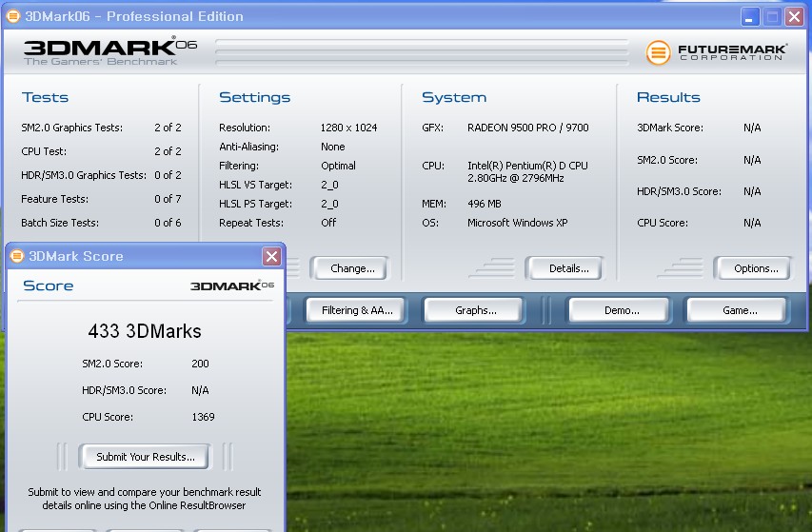This screenshot has height=532, width=812.
Task: Click the 3DMARK06 Gamers' Benchmark logo
Action: point(109,51)
